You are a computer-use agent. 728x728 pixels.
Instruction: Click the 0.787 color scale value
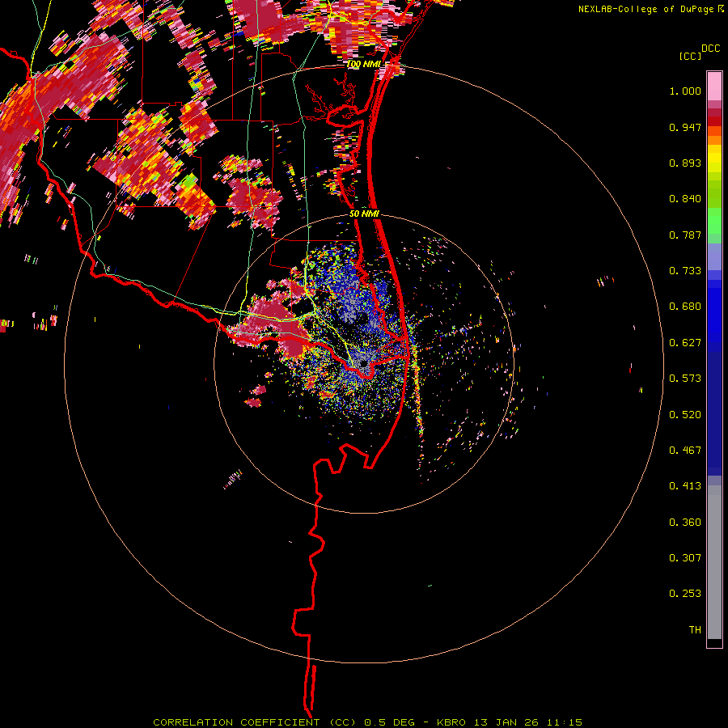[685, 235]
